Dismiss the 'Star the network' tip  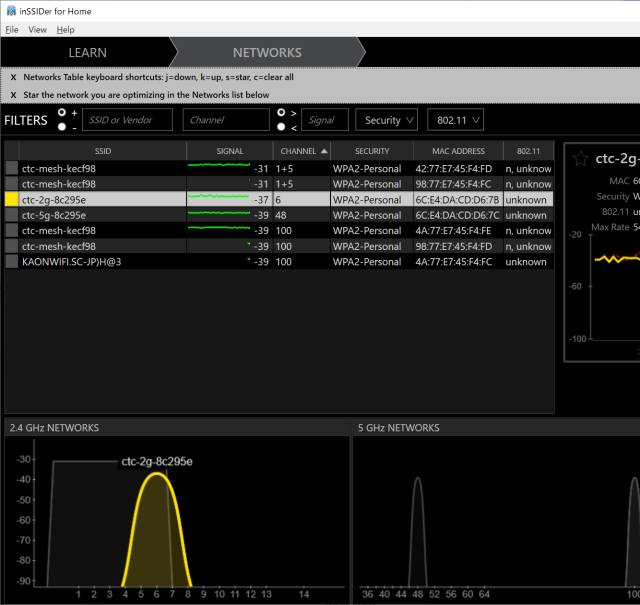(13, 95)
